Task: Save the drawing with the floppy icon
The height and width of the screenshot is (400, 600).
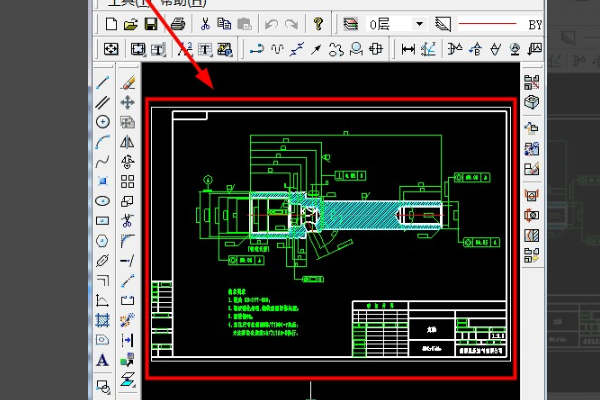Action: click(x=150, y=23)
